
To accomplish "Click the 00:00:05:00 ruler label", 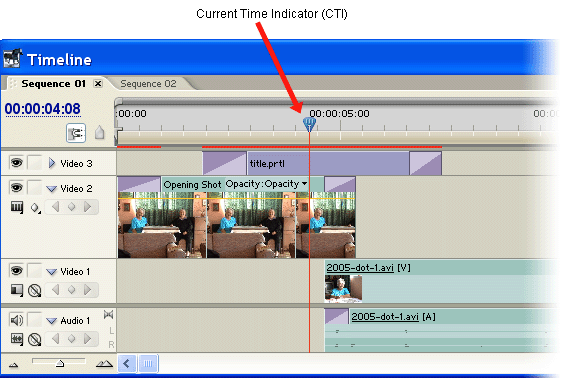I will point(340,114).
